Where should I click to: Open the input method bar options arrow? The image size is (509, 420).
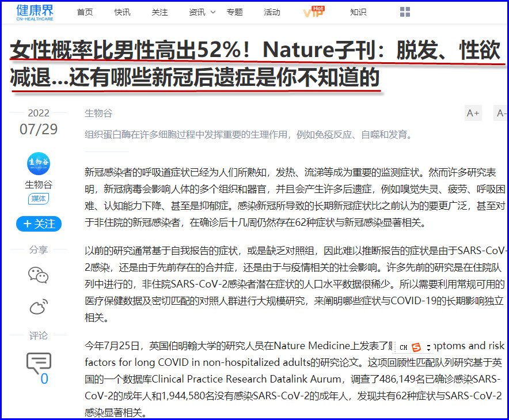(428, 347)
